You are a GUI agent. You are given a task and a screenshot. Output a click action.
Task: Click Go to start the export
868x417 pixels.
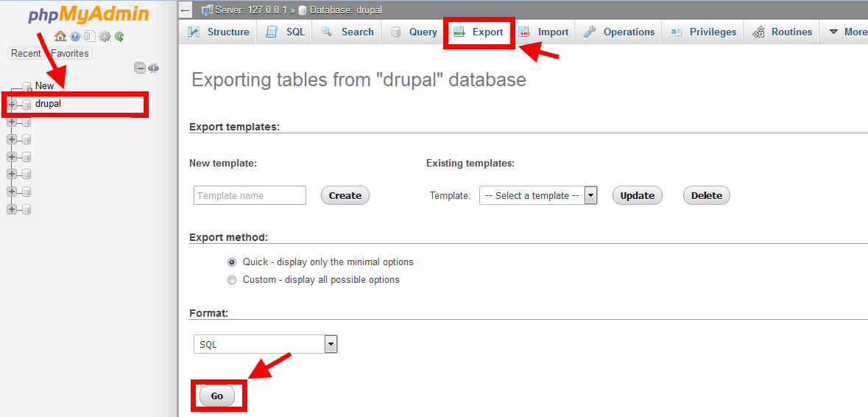click(217, 396)
